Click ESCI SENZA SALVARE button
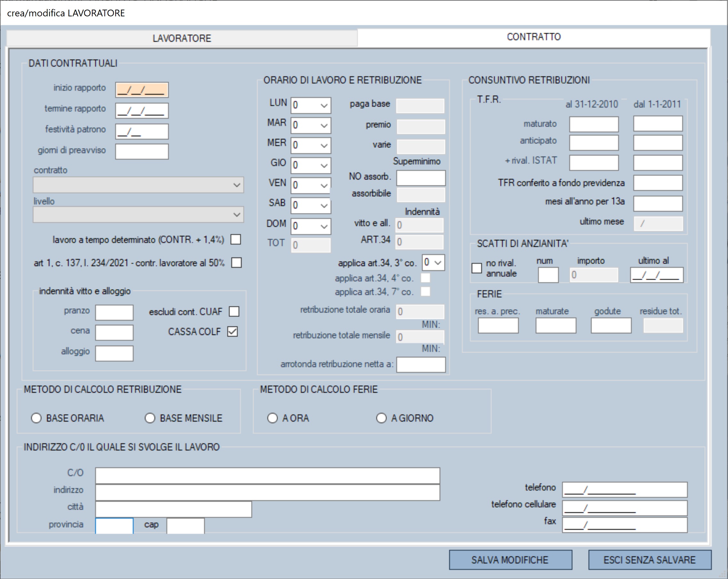Viewport: 728px width, 579px height. point(650,560)
